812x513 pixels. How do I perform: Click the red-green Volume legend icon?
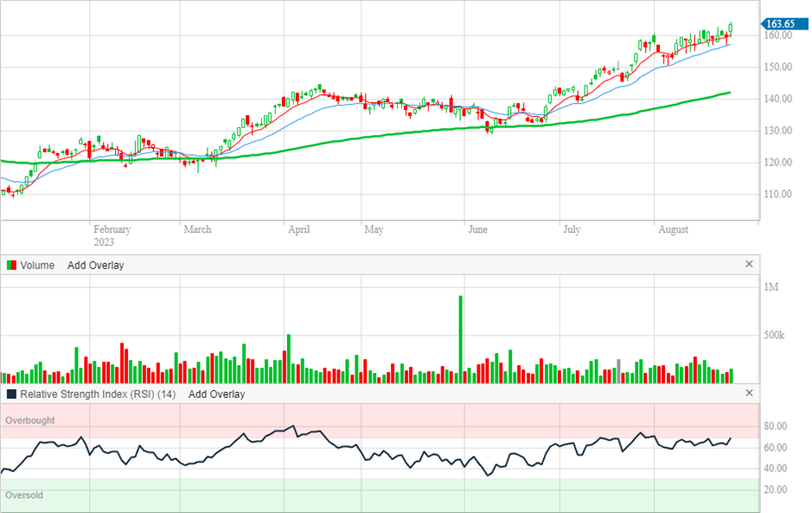pos(10,266)
